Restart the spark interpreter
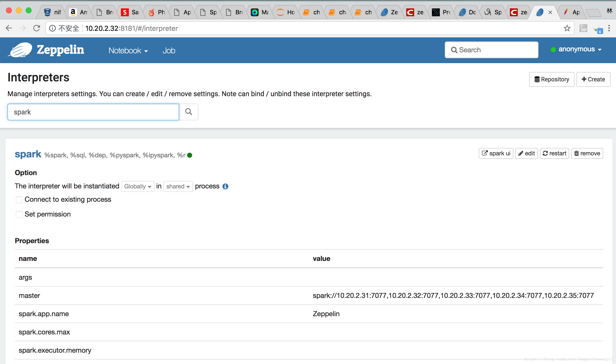The height and width of the screenshot is (364, 616). [554, 153]
